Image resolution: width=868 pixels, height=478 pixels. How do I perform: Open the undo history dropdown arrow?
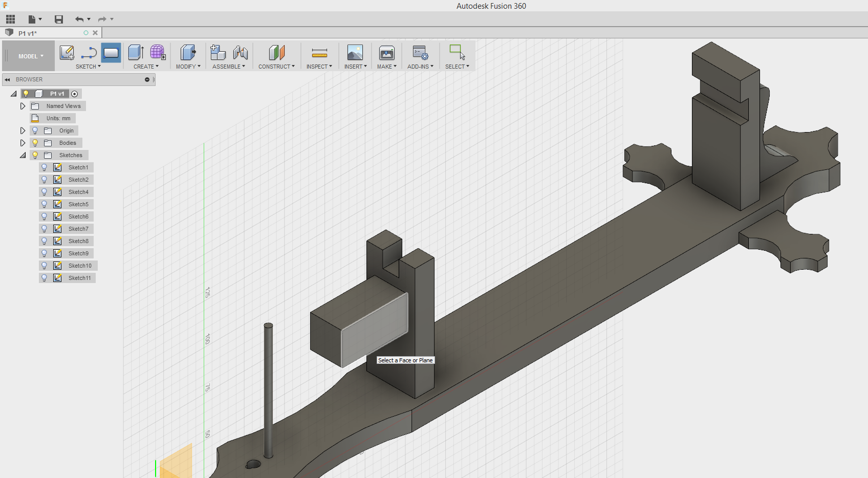coord(89,19)
